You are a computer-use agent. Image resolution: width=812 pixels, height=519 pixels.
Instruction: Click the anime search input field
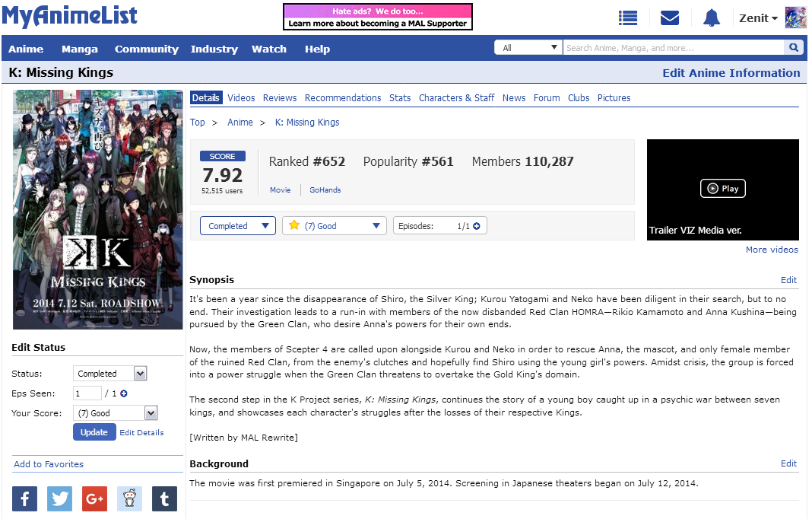pyautogui.click(x=673, y=48)
